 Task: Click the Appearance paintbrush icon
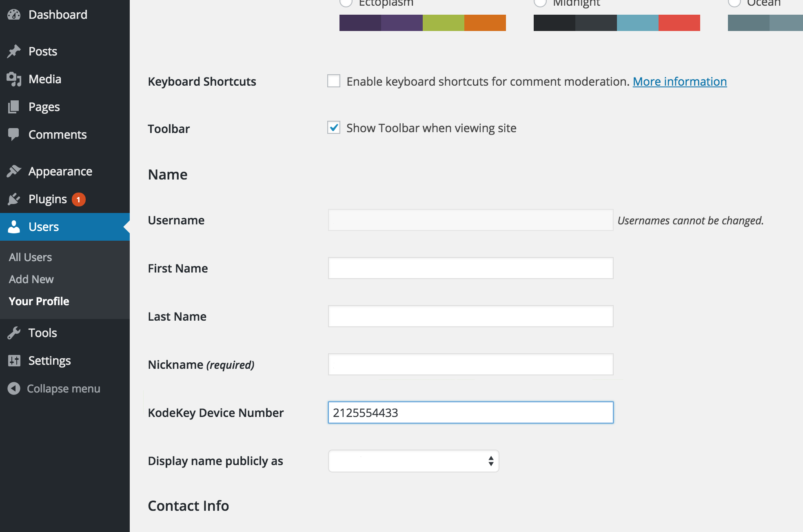(x=14, y=171)
